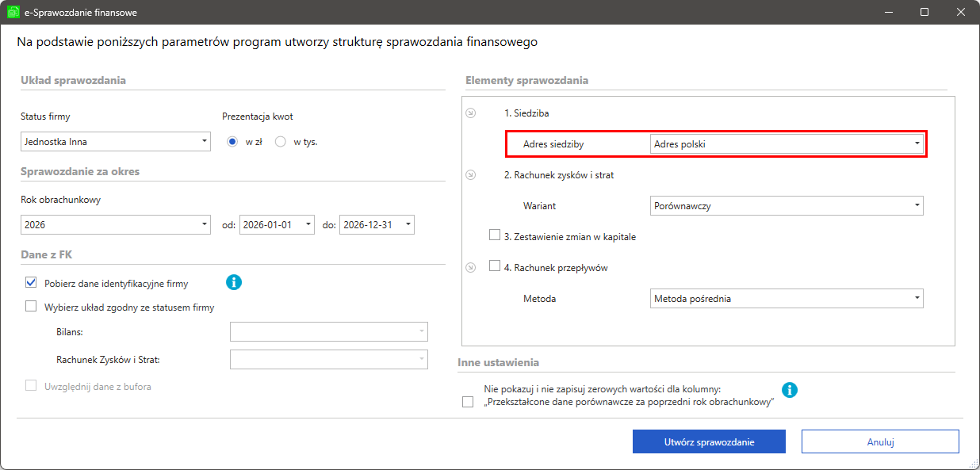Enable Wybierz układ zgodny ze statusem firmy

click(32, 307)
